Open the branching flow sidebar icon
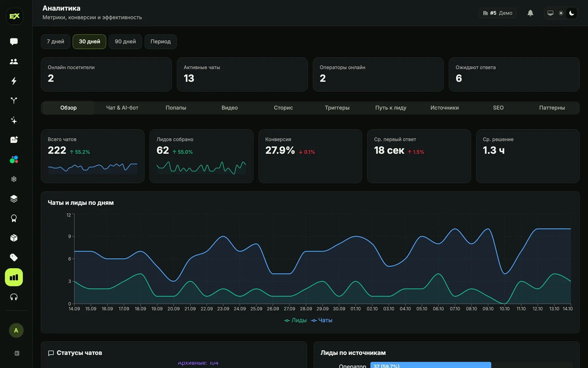 [14, 101]
